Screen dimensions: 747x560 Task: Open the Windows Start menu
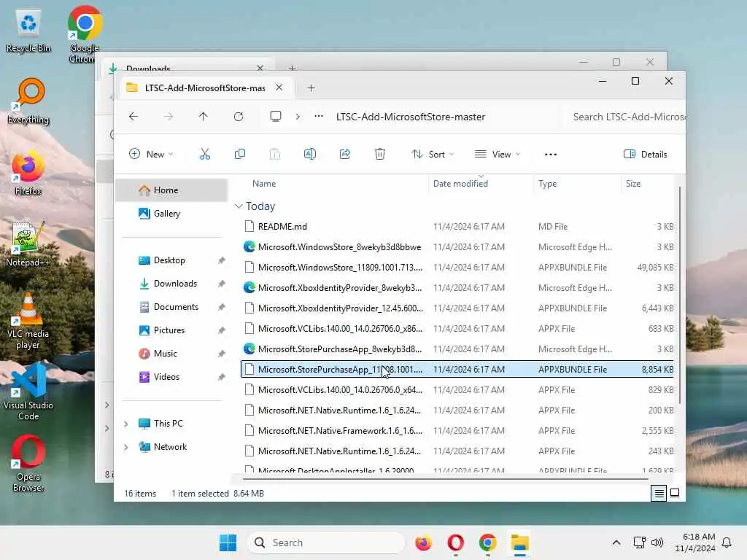coord(228,542)
